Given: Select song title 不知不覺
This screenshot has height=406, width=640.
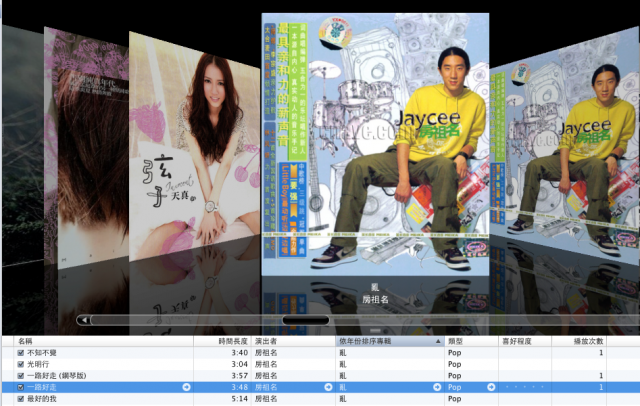Looking at the screenshot, I should (42, 353).
